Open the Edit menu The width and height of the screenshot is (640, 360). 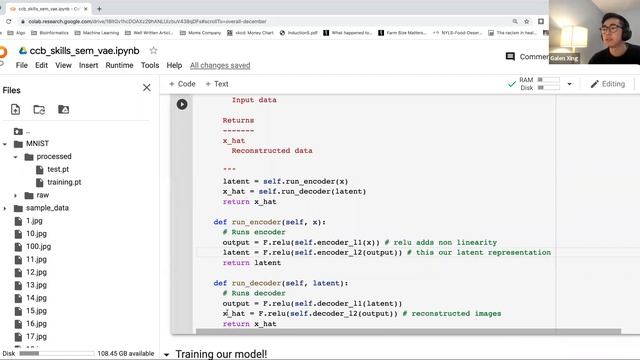[41, 65]
